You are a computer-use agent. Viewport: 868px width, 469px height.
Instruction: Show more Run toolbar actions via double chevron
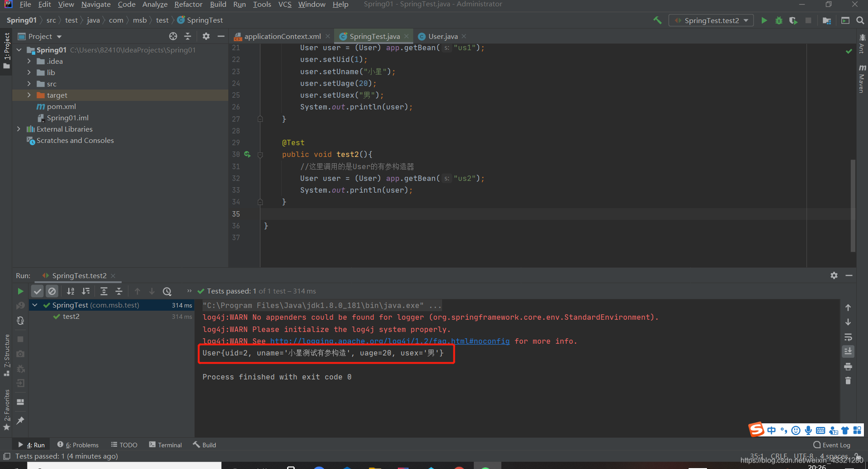[x=189, y=291]
